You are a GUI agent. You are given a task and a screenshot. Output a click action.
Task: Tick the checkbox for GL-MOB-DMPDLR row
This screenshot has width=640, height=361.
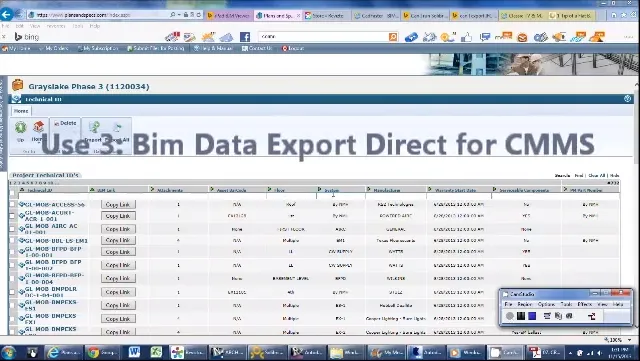click(12, 292)
